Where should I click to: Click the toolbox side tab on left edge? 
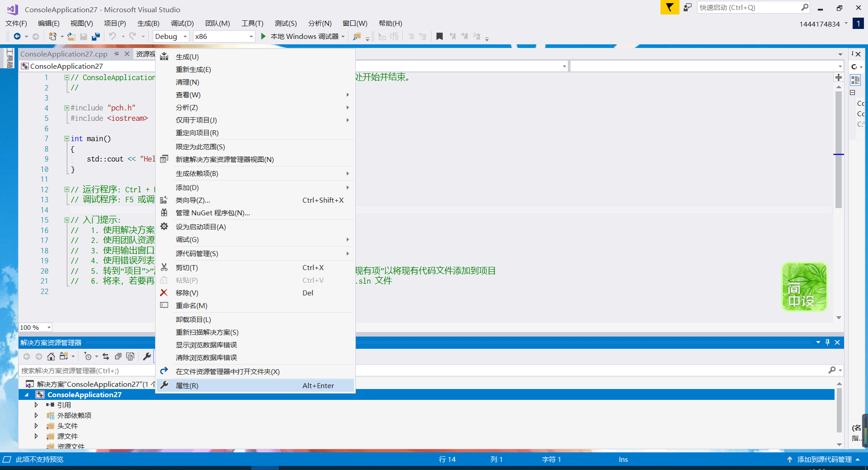point(9,58)
